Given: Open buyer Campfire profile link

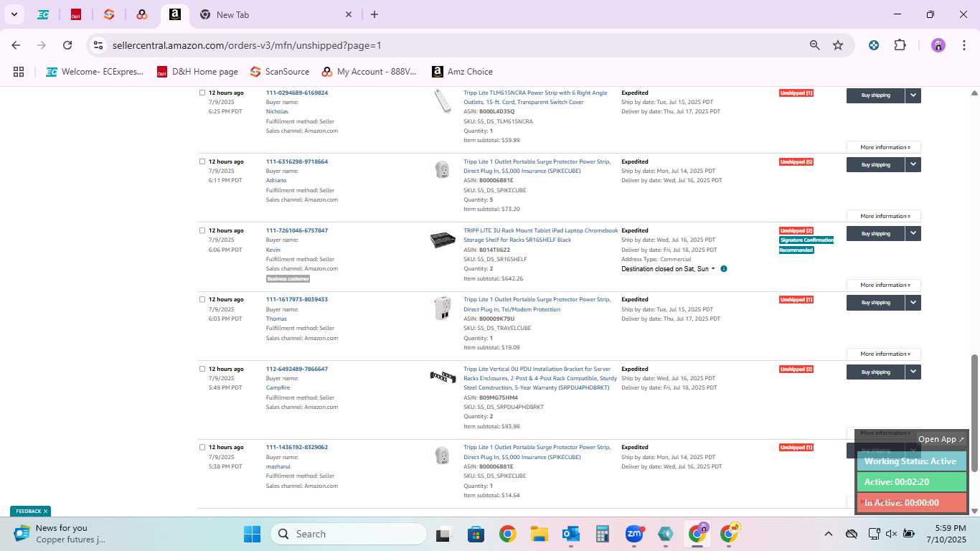Looking at the screenshot, I should 278,387.
